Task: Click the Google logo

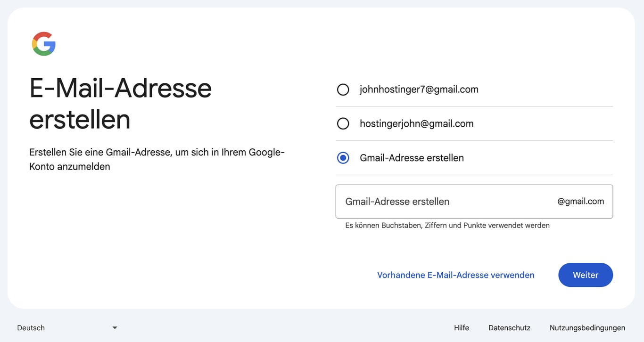Action: coord(43,43)
